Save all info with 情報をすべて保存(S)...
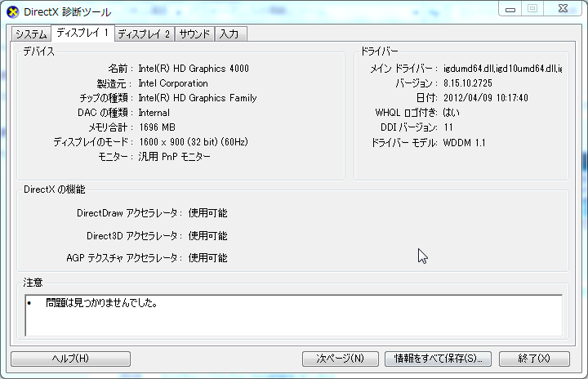Screen dimensions: 588x379 pyautogui.click(x=438, y=359)
